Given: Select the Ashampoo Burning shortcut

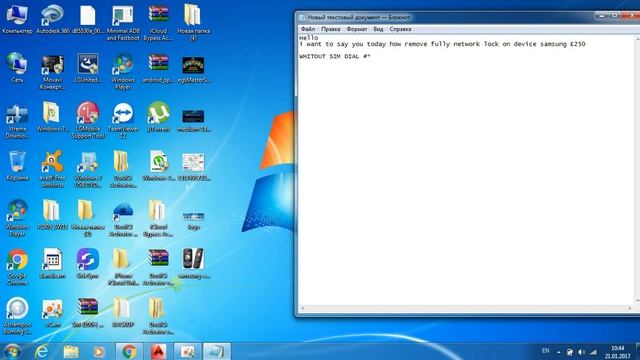Looking at the screenshot, I should pos(17,315).
